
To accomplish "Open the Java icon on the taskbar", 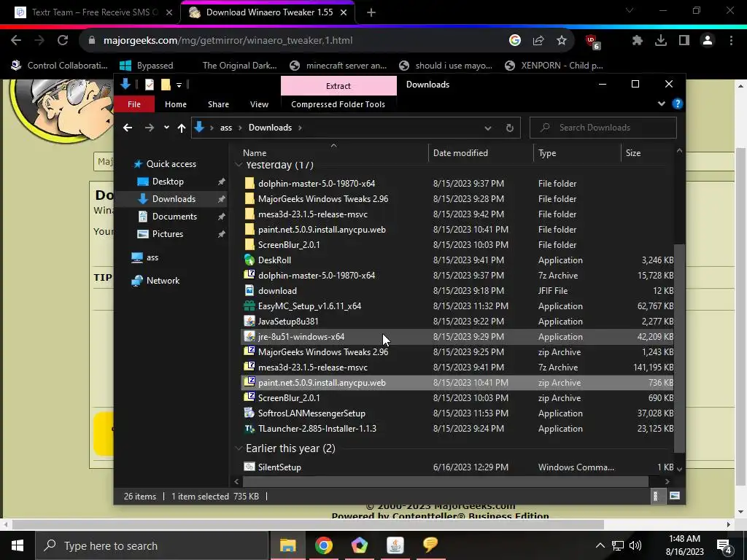I will (x=395, y=545).
